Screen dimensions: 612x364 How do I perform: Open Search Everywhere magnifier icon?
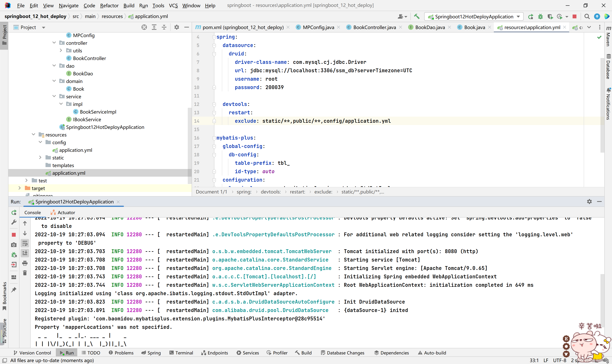coord(587,16)
